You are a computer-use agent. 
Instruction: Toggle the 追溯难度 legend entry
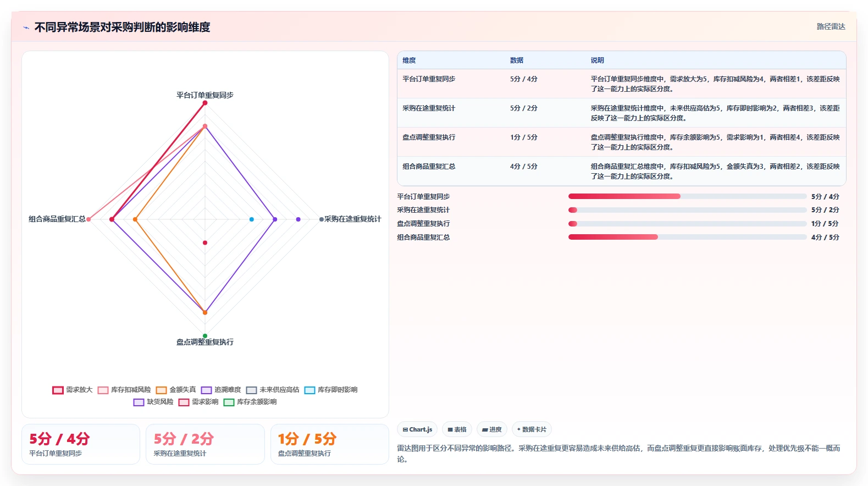[221, 390]
